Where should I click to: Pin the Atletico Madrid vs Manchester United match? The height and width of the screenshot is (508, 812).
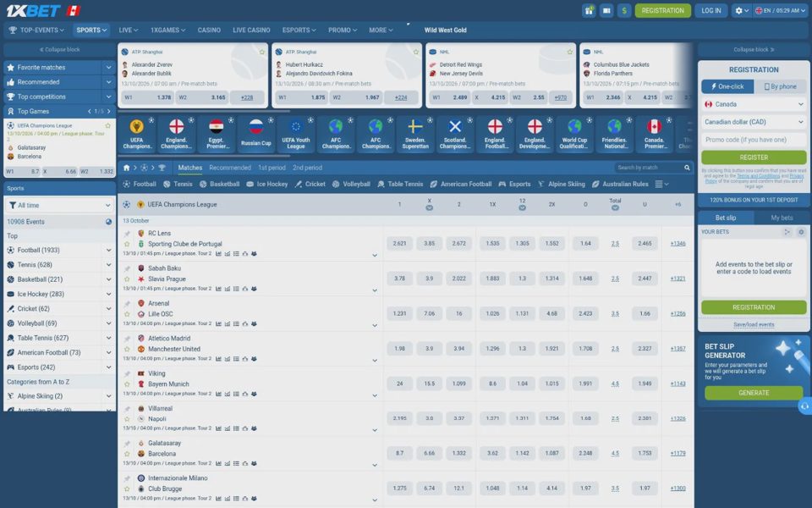(127, 339)
